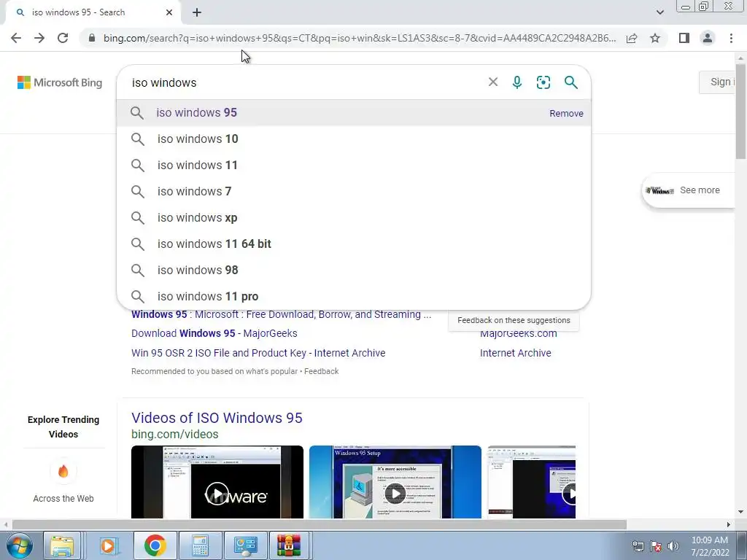
Task: Open visual search camera icon
Action: click(x=543, y=82)
